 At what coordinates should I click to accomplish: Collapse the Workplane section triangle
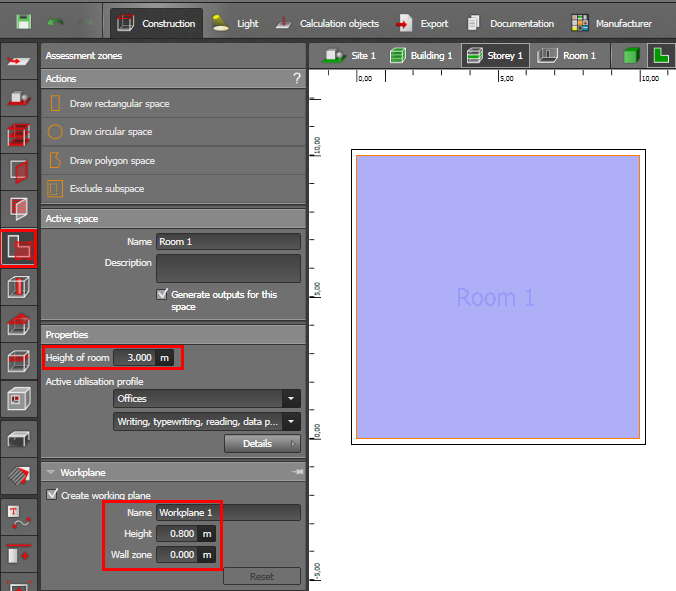[x=50, y=472]
